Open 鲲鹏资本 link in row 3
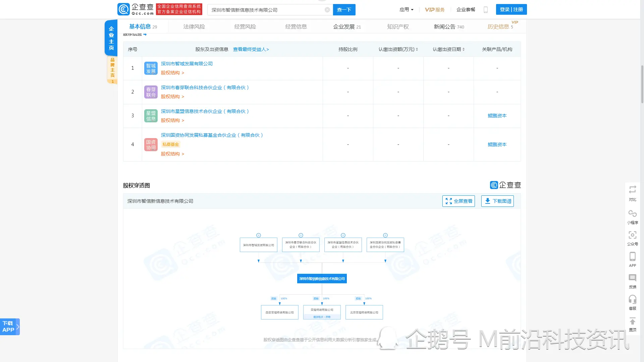Image resolution: width=644 pixels, height=362 pixels. [x=497, y=116]
